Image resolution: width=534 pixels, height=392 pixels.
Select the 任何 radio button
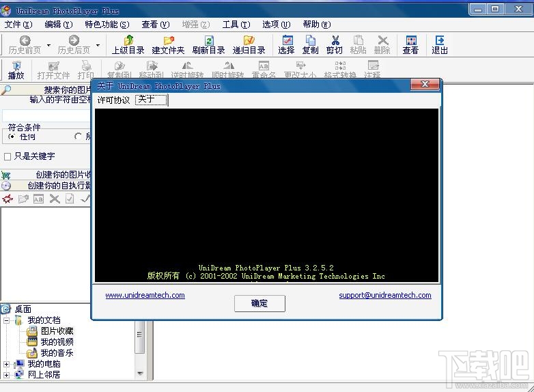[x=11, y=137]
